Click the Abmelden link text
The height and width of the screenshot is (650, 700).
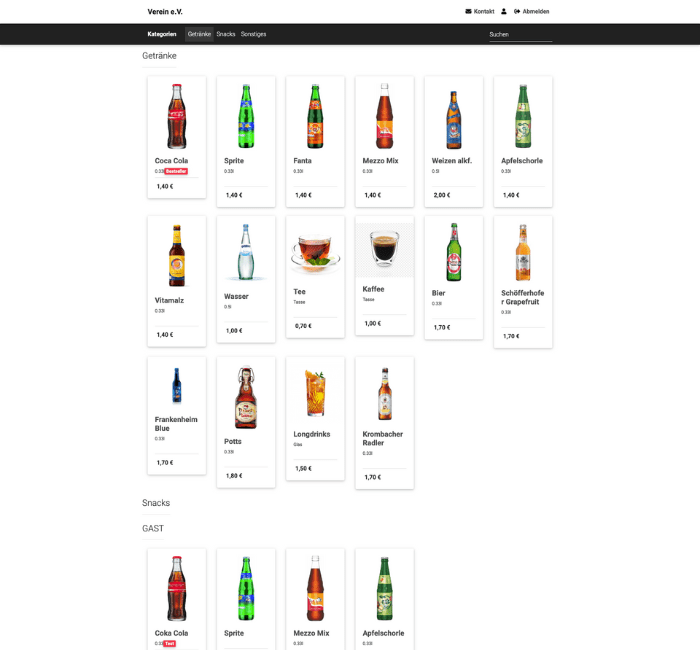(x=536, y=12)
